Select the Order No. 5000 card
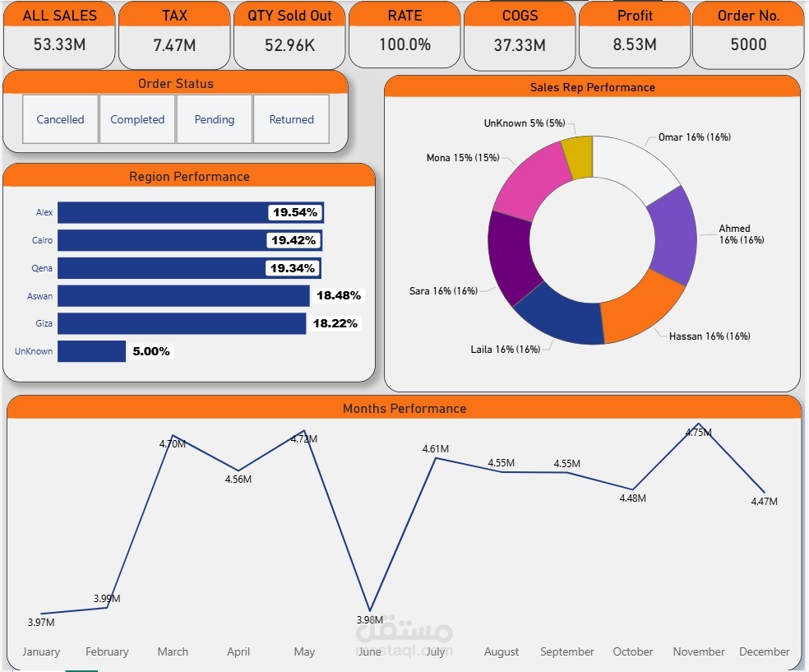The image size is (809, 672). tap(748, 35)
